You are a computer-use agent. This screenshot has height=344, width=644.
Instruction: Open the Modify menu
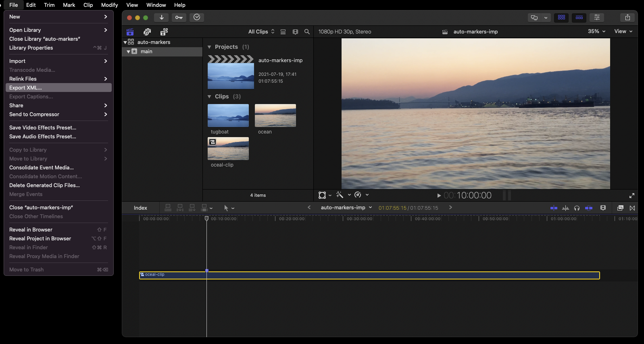pyautogui.click(x=109, y=5)
